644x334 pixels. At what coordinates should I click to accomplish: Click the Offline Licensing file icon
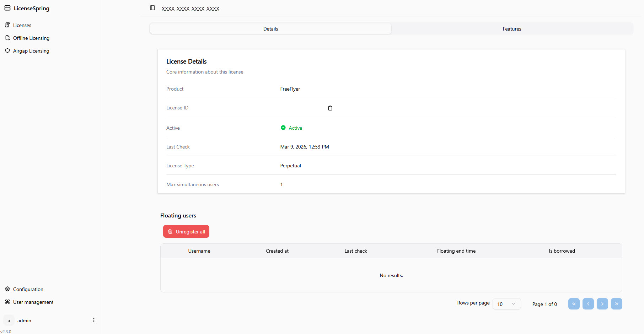click(x=7, y=38)
